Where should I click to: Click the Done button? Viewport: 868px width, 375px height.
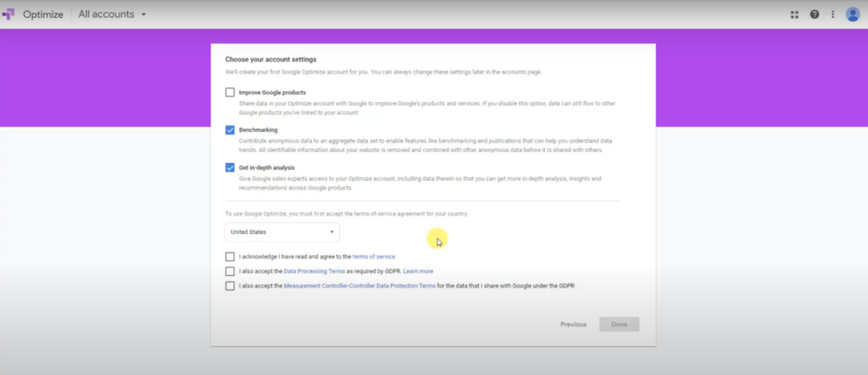click(x=619, y=325)
